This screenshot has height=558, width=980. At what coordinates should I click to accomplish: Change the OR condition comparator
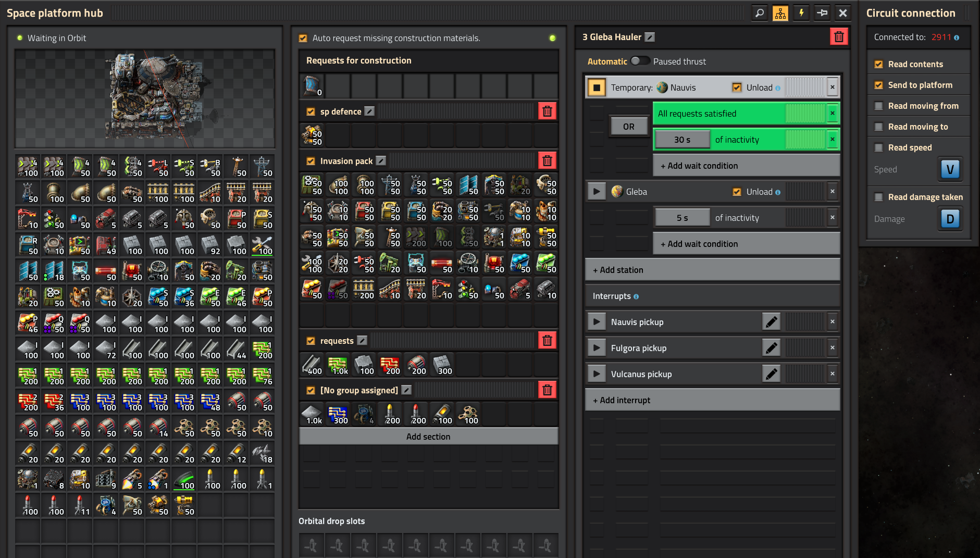(x=629, y=127)
